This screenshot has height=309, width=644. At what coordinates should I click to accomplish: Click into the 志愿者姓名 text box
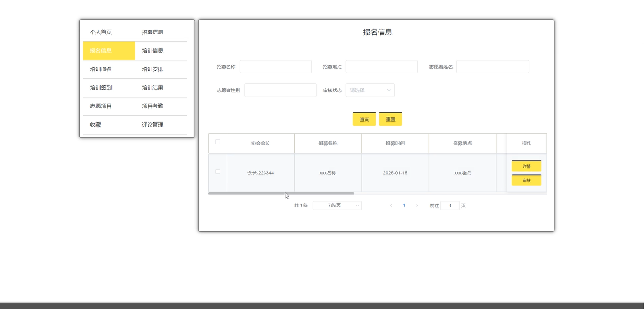click(x=492, y=67)
